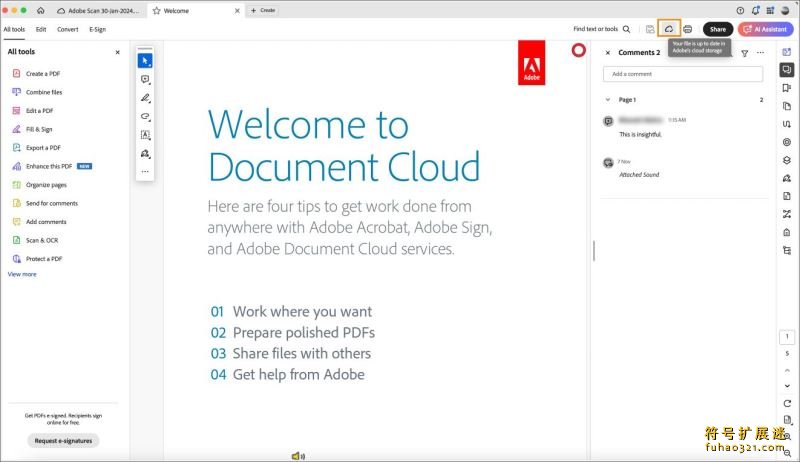Open Enhance this PDF tool

[52, 166]
